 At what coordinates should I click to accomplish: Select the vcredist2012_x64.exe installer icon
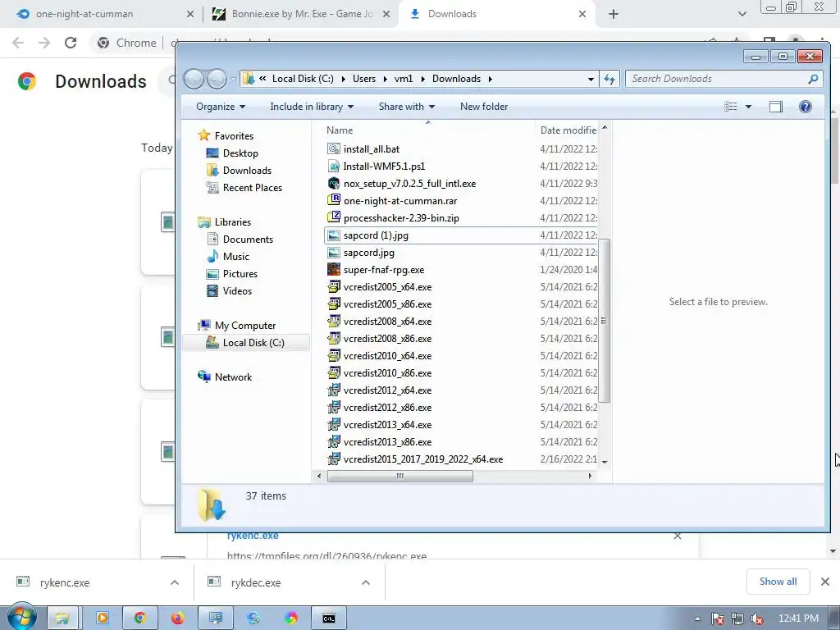click(334, 390)
